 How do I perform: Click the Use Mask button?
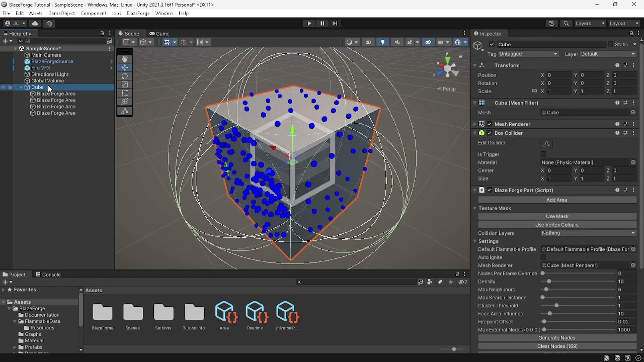(x=557, y=216)
